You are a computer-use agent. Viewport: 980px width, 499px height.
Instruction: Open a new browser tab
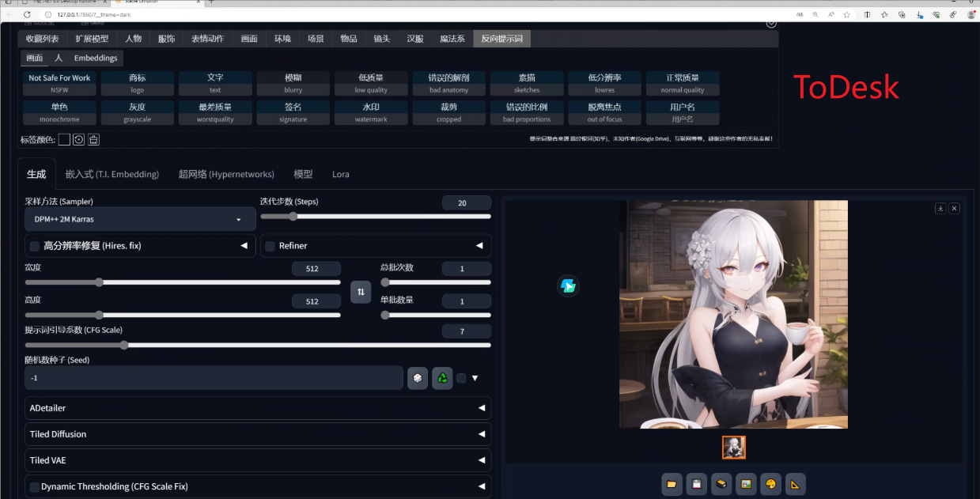click(x=211, y=2)
